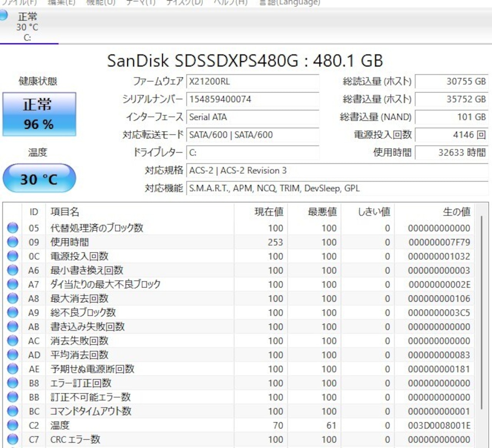Select the 総不良ブロック数 attribute
The height and width of the screenshot is (448, 492).
[x=83, y=312]
